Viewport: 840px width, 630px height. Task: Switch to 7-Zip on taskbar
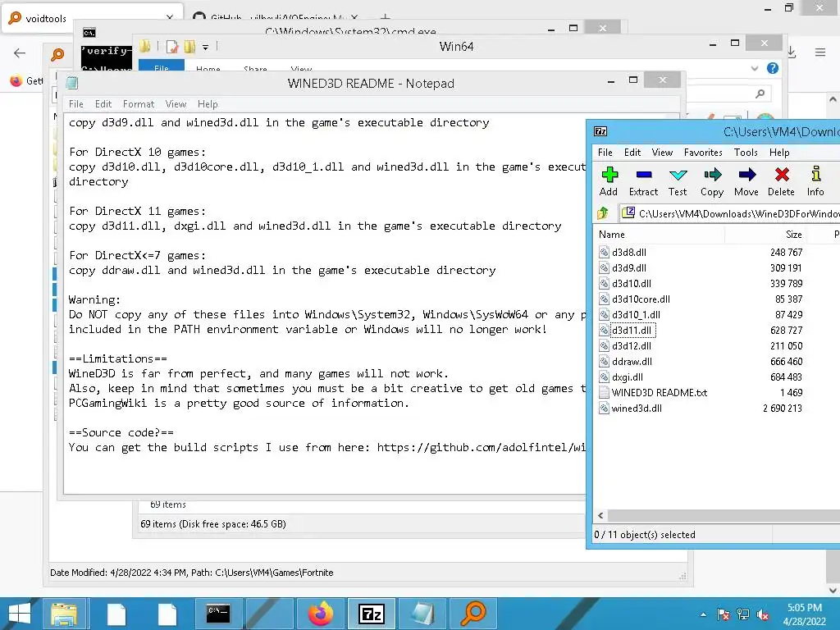[x=372, y=614]
